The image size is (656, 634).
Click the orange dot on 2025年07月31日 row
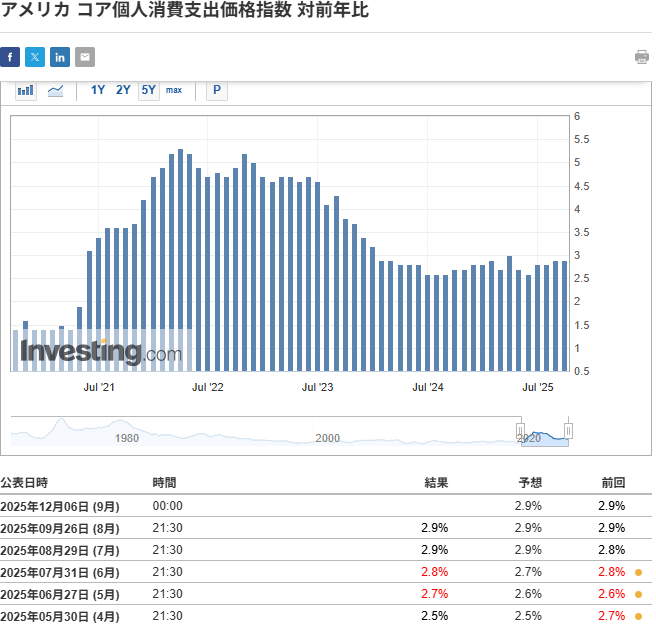pyautogui.click(x=638, y=572)
